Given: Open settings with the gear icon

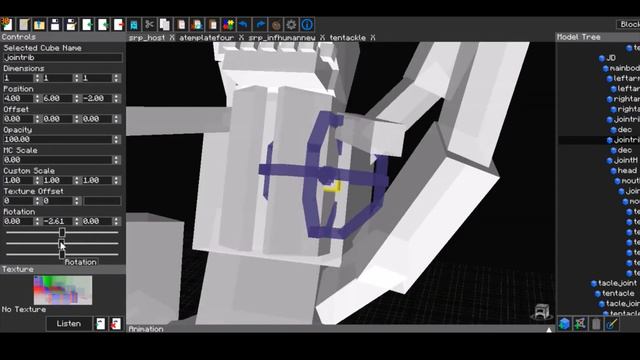Looking at the screenshot, I should coord(291,24).
